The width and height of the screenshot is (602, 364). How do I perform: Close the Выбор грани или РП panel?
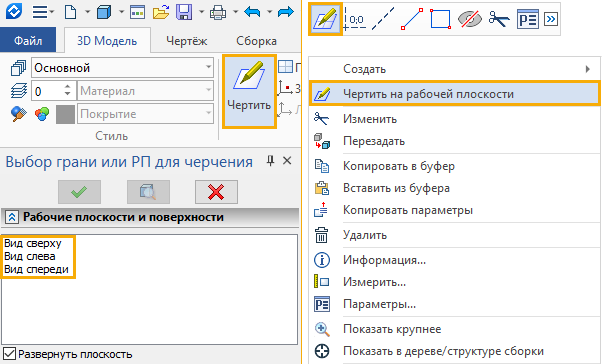point(287,161)
